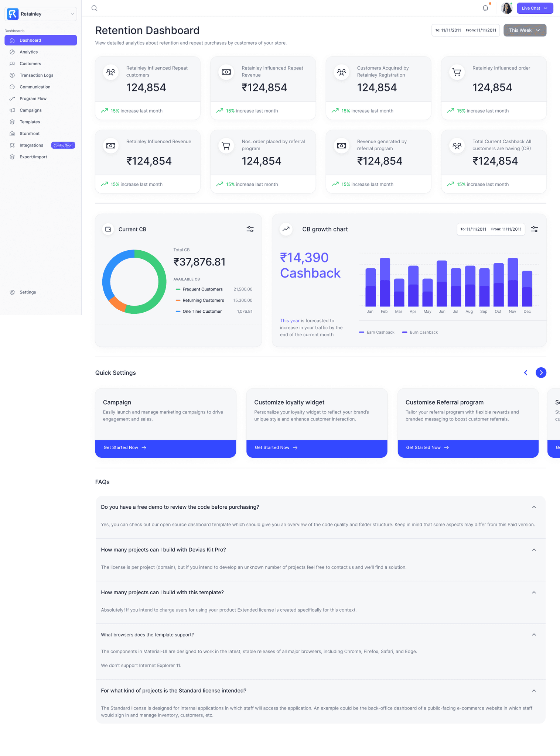
Task: Collapse the build with this template FAQ
Action: click(x=534, y=592)
